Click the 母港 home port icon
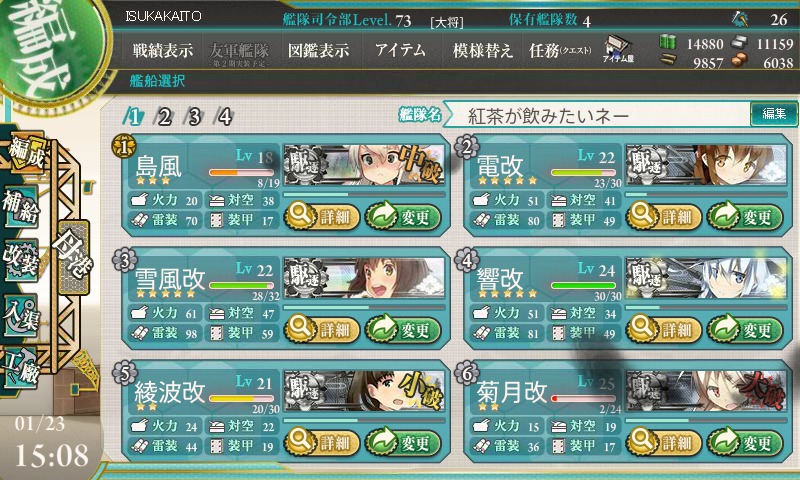The image size is (800, 480). (x=74, y=258)
